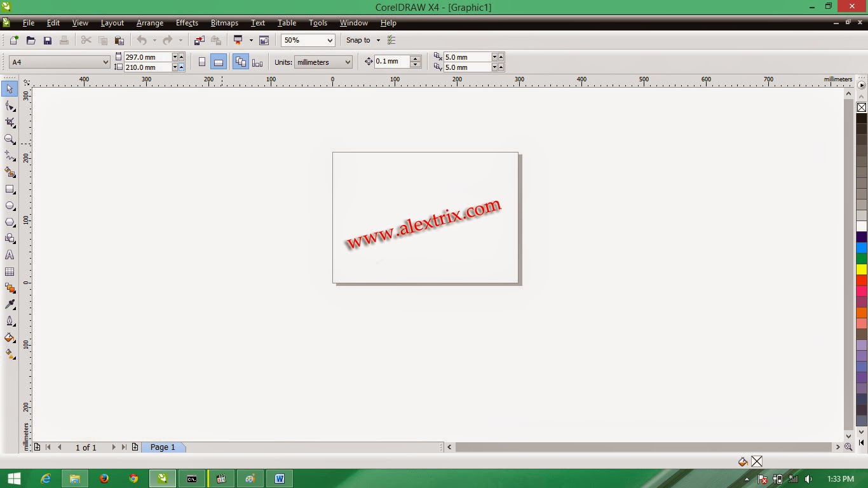Select the Pick tool
This screenshot has height=488, width=868.
click(10, 90)
